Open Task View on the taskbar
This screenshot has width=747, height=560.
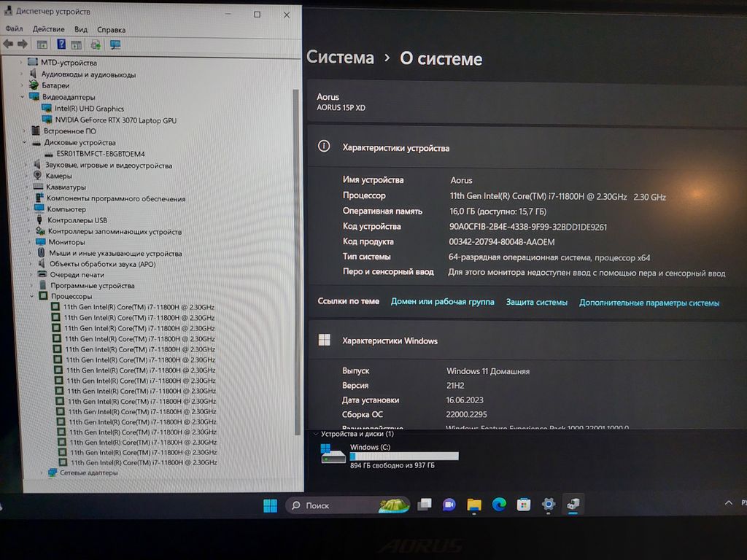(x=424, y=505)
